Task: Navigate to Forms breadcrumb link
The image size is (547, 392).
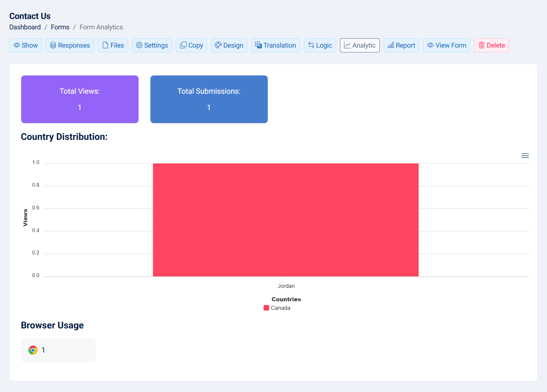Action: click(x=60, y=27)
